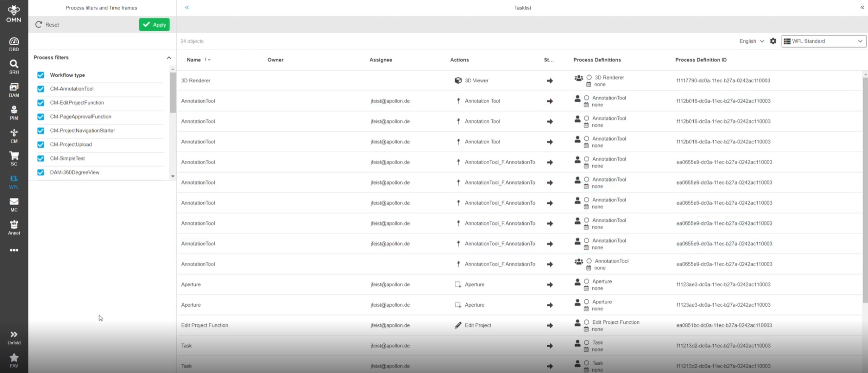Open the WFL Standard view dropdown

pos(824,41)
